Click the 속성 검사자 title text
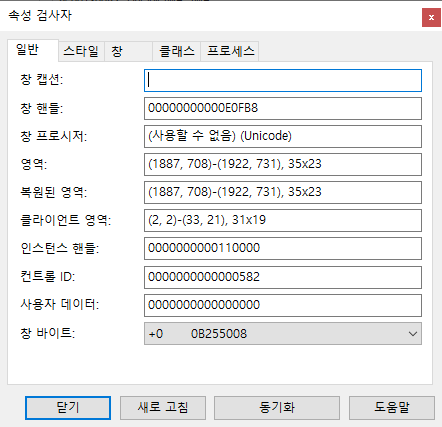The width and height of the screenshot is (442, 427). (40, 15)
